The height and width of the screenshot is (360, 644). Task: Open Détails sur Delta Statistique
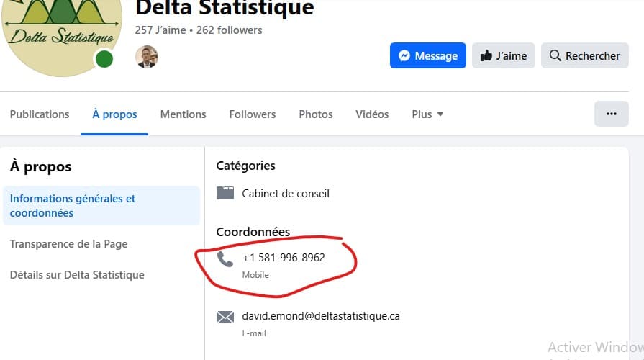77,275
